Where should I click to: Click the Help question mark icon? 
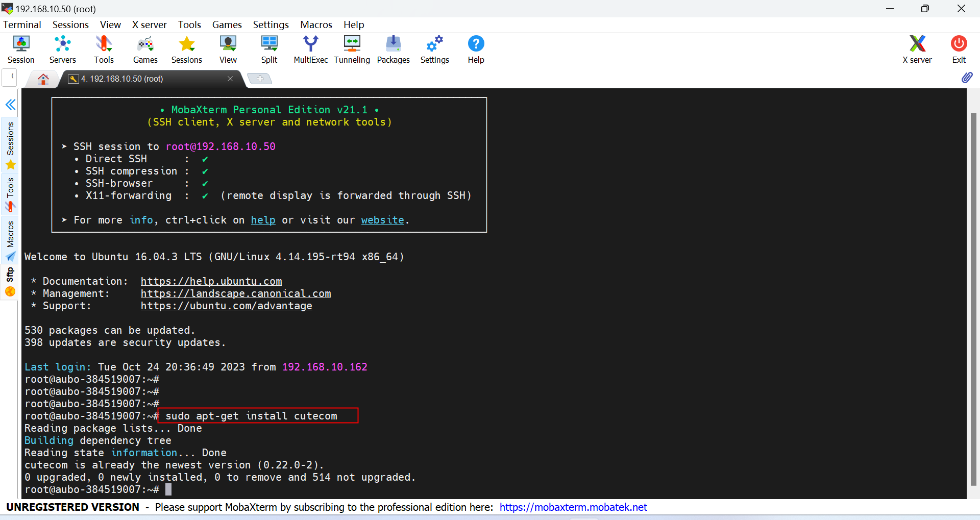click(x=476, y=49)
